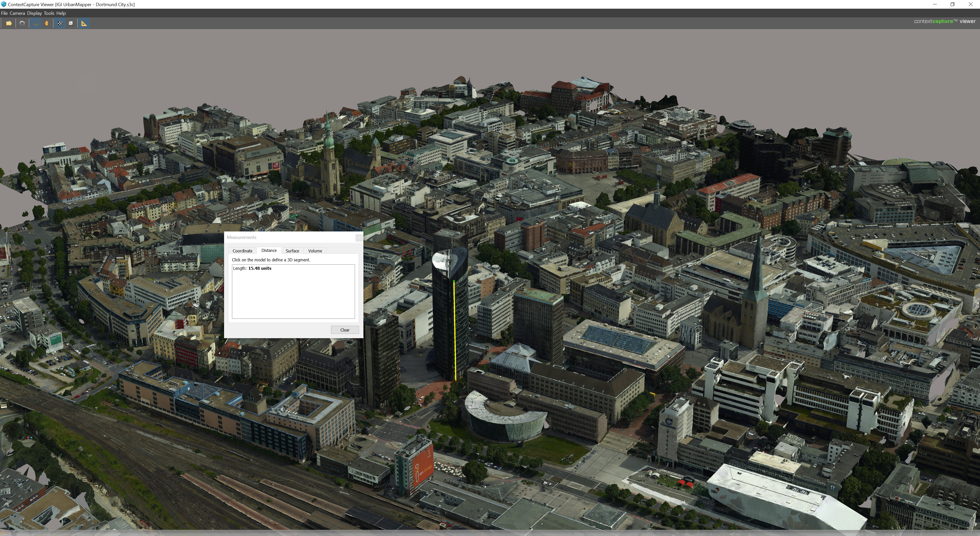
Task: Close the Measurements dialog
Action: (x=359, y=237)
